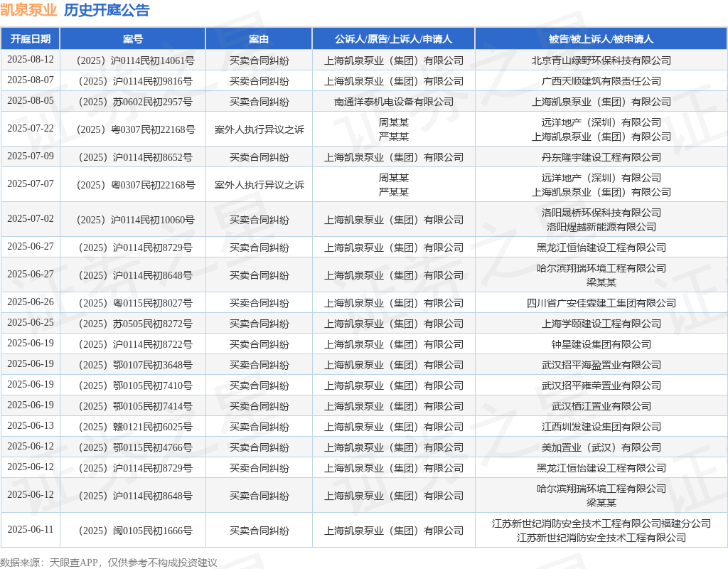Click date cell 2025-08-12
This screenshot has width=728, height=569.
click(31, 60)
